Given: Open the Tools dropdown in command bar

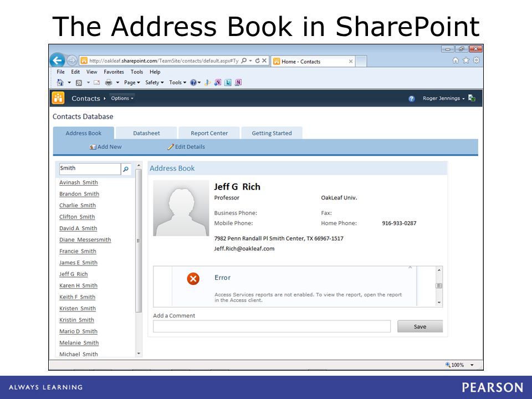Looking at the screenshot, I should 177,83.
